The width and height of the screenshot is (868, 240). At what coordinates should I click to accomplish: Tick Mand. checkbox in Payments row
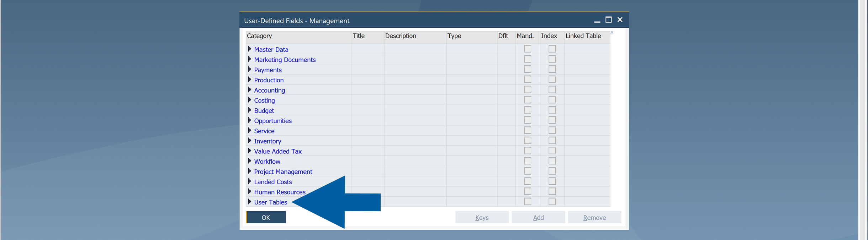(x=528, y=69)
